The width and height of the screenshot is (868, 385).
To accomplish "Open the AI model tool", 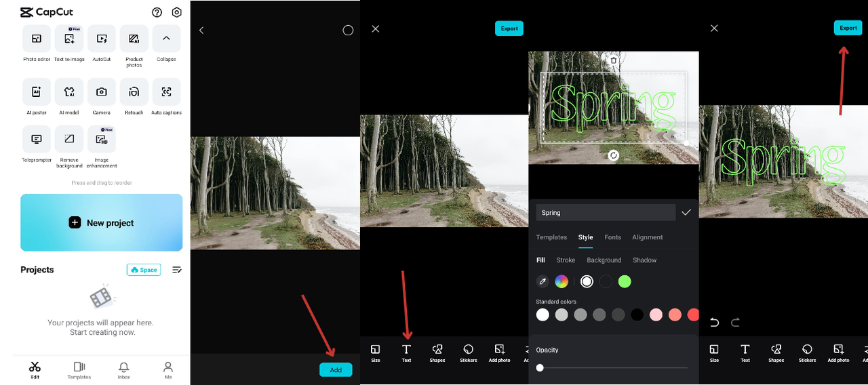I will [69, 92].
